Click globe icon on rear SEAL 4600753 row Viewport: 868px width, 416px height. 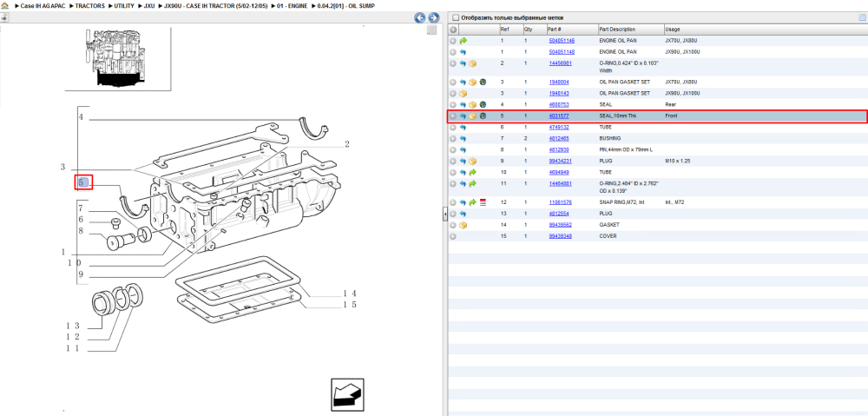pyautogui.click(x=483, y=105)
